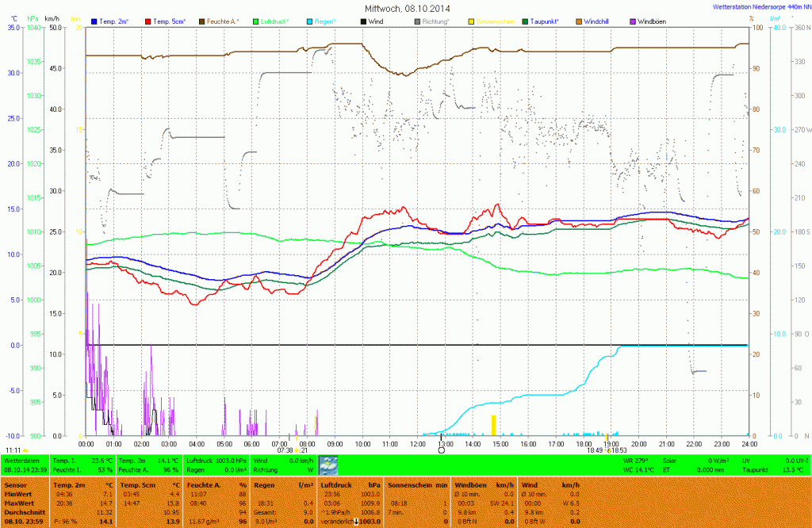Click the moon symbol below 13:00

(441, 450)
